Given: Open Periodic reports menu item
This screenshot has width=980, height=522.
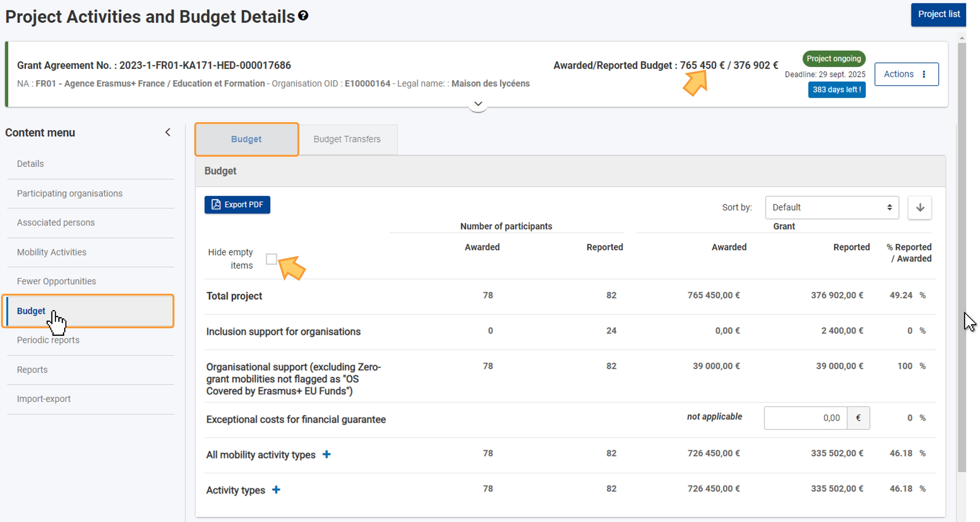Looking at the screenshot, I should [91, 340].
